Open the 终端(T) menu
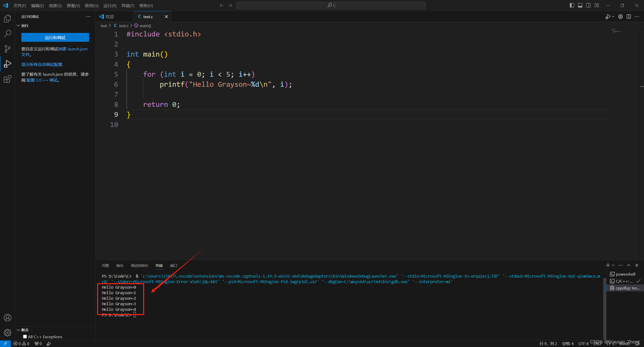Screen dimensions: 644x347 pyautogui.click(x=128, y=6)
